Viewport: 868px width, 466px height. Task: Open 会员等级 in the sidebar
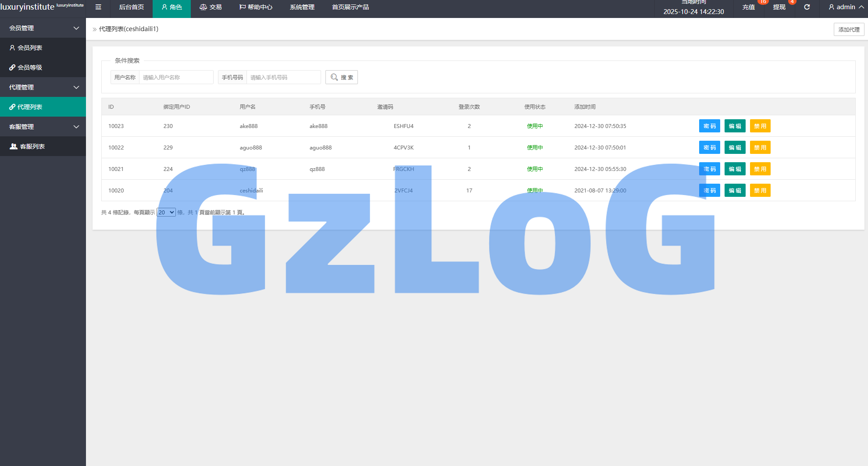(x=30, y=68)
